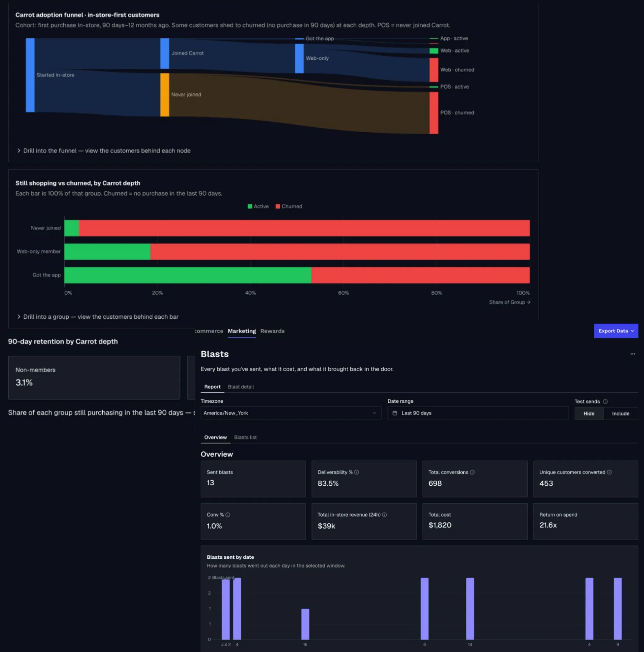Viewport: 644px width, 652px height.
Task: Open the Blast detail tab
Action: click(x=241, y=387)
